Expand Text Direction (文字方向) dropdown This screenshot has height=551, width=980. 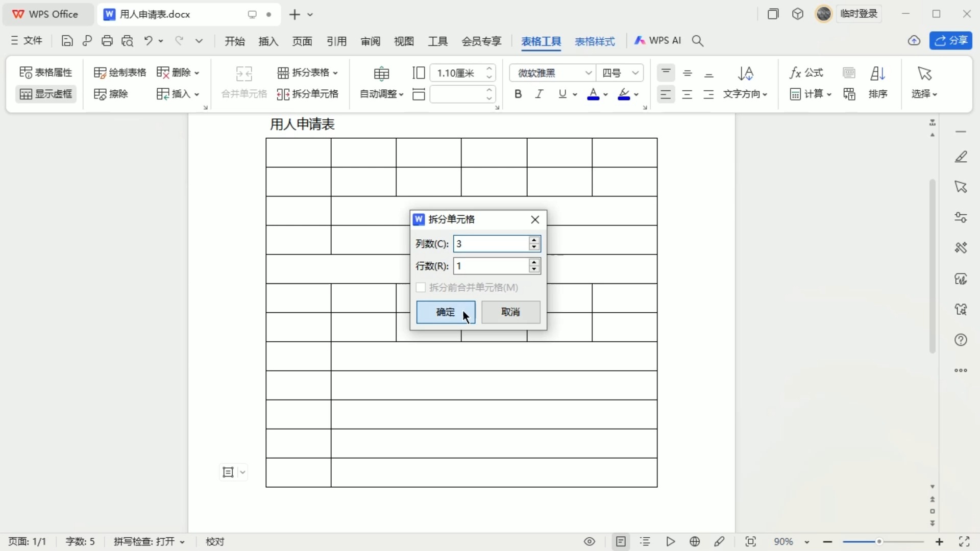click(746, 94)
